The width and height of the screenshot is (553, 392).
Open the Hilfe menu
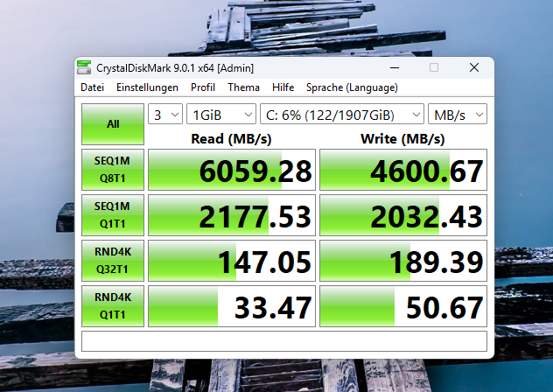pos(283,87)
